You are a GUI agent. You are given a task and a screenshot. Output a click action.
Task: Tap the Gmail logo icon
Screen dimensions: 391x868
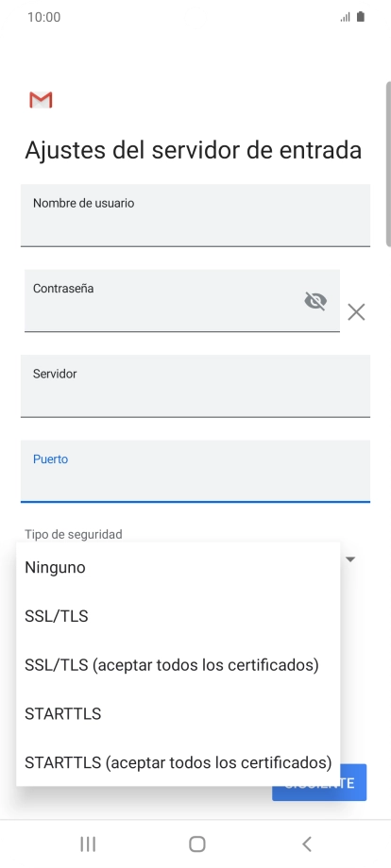pyautogui.click(x=41, y=100)
